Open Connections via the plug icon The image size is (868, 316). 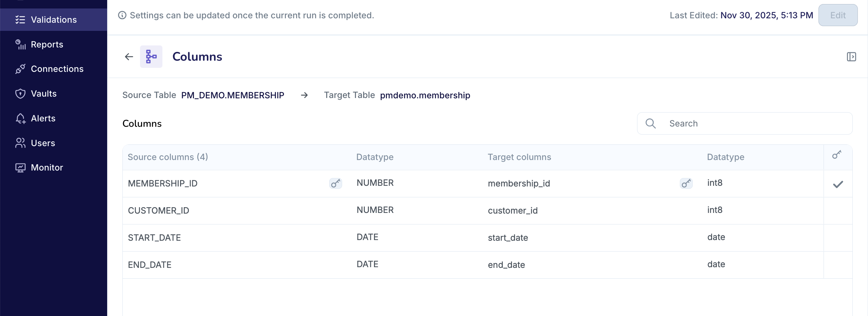click(20, 69)
